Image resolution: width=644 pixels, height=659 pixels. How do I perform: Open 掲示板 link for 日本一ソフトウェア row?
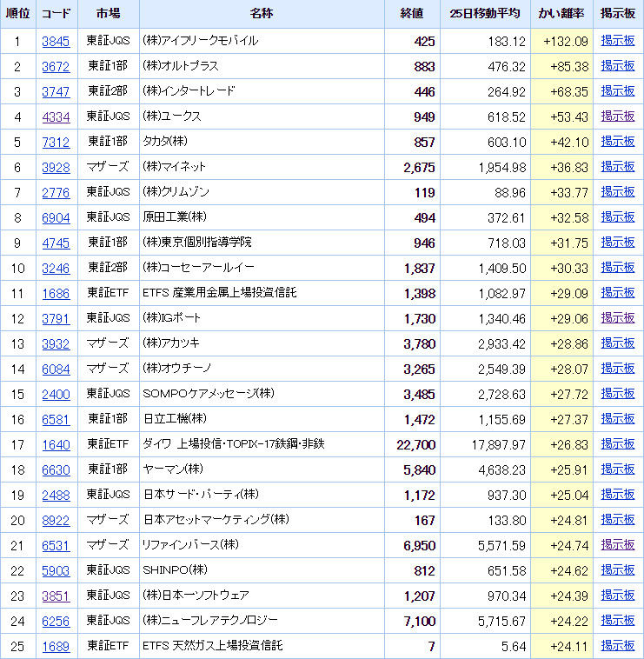coord(618,596)
